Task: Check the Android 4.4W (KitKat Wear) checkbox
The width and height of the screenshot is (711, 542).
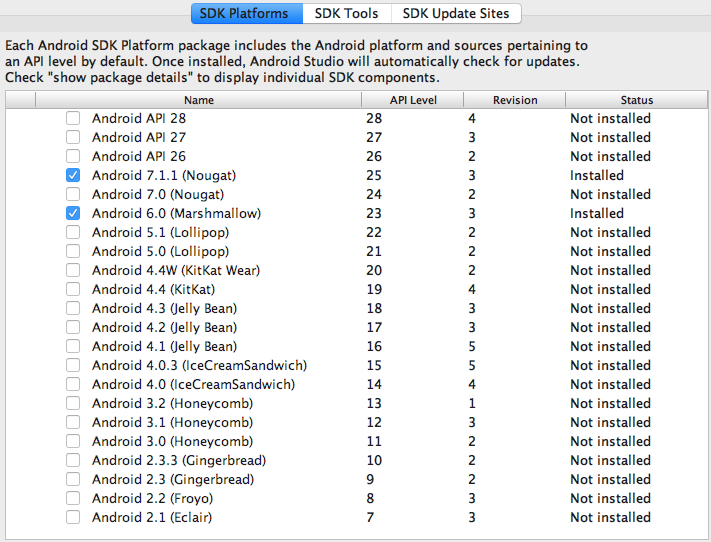Action: pyautogui.click(x=73, y=271)
